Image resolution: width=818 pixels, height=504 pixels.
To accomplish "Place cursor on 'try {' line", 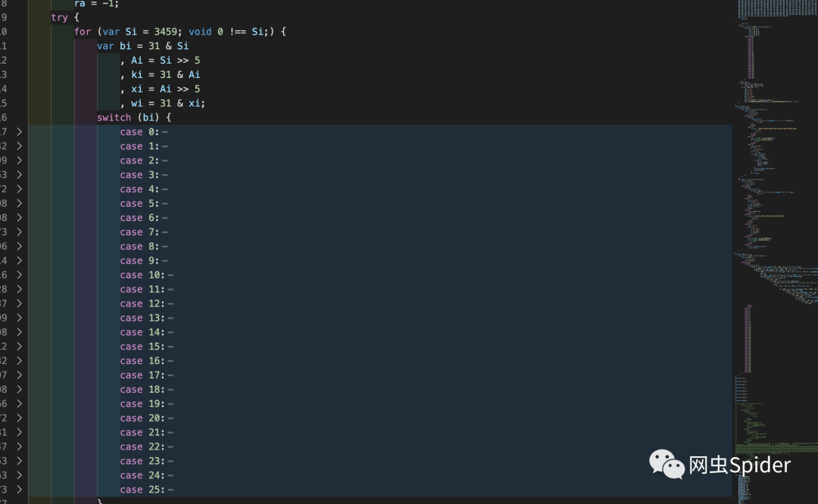I will (65, 17).
